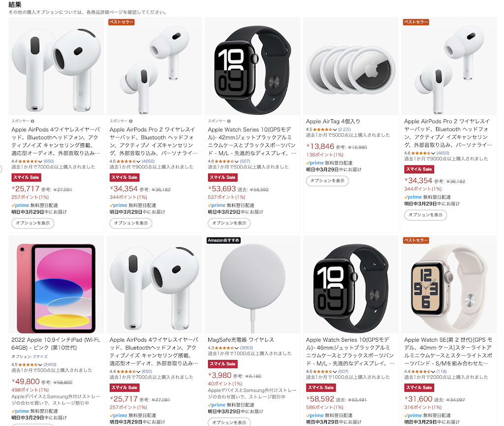
Task: Click オプションを表示 under Apple Watch Series 10 42mm
Action: click(x=229, y=223)
